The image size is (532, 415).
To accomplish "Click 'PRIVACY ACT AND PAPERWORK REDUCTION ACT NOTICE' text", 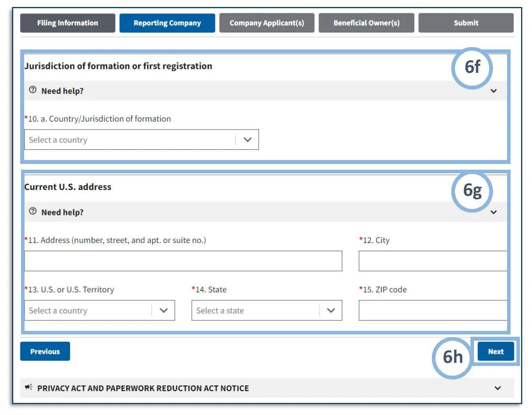I will pyautogui.click(x=143, y=388).
